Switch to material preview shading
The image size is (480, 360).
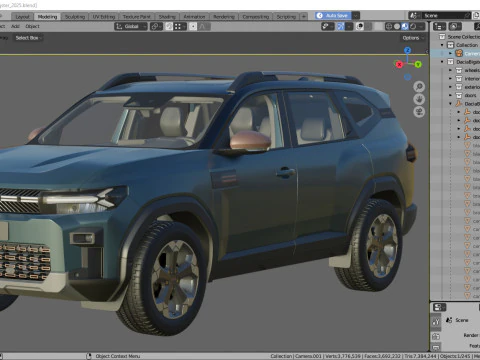pyautogui.click(x=405, y=26)
